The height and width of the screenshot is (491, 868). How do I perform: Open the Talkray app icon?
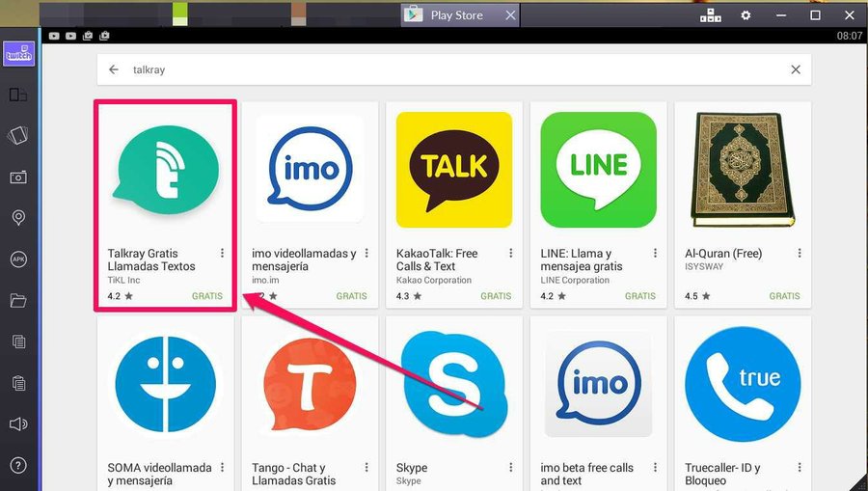[166, 170]
